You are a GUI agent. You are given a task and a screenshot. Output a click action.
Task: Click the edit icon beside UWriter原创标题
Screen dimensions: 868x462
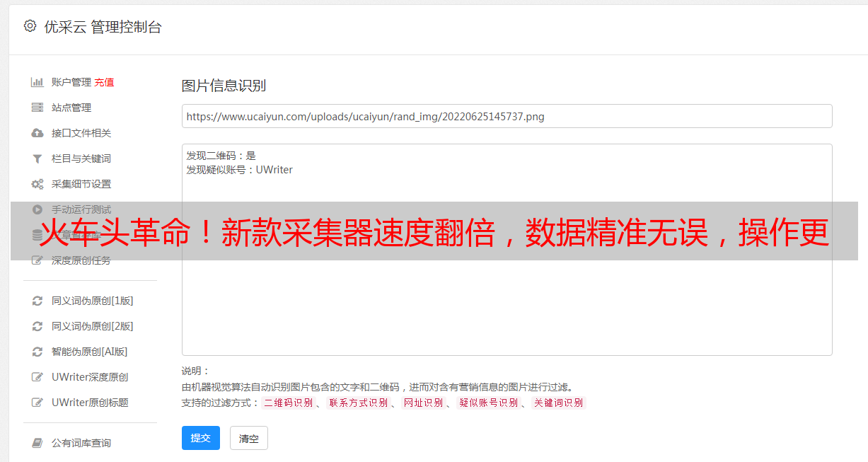click(x=37, y=403)
